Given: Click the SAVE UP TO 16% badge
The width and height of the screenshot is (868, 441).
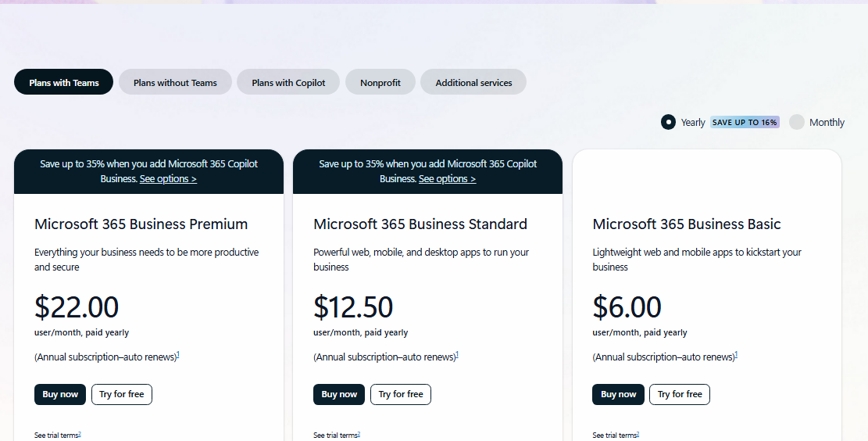Looking at the screenshot, I should [745, 123].
